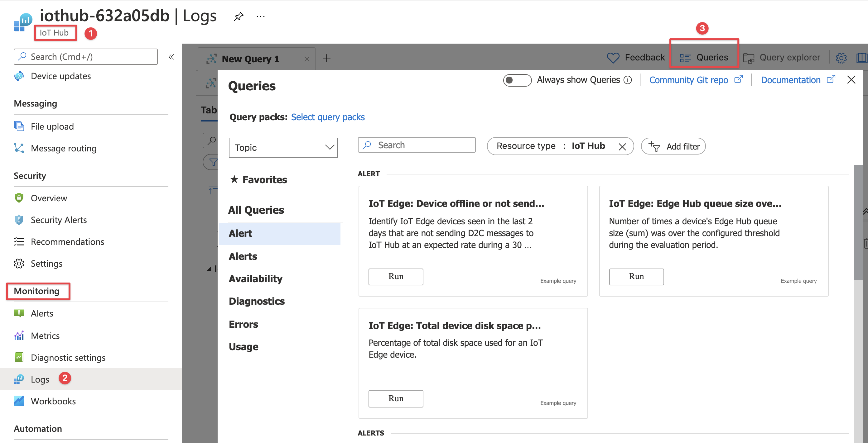Open the more options ellipsis menu
This screenshot has width=868, height=443.
pyautogui.click(x=260, y=16)
